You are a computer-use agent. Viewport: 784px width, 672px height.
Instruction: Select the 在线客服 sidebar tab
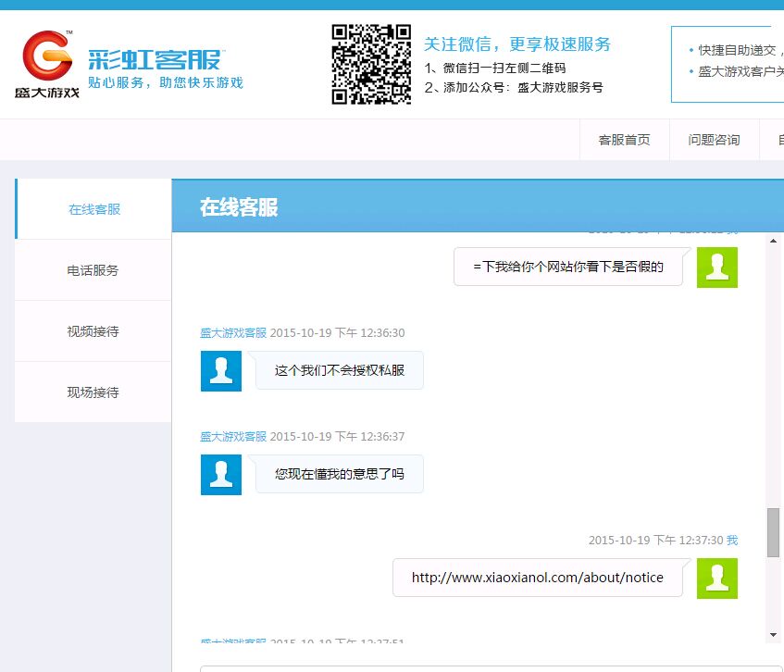click(x=94, y=209)
